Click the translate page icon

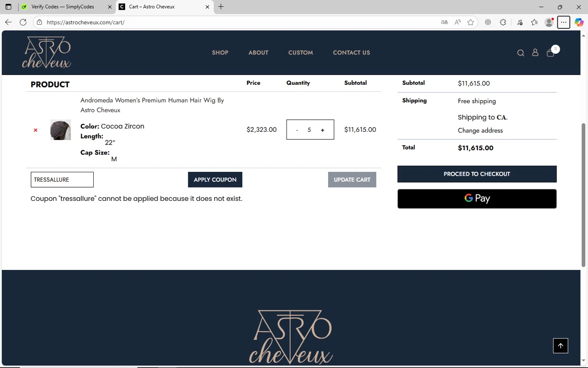click(445, 22)
